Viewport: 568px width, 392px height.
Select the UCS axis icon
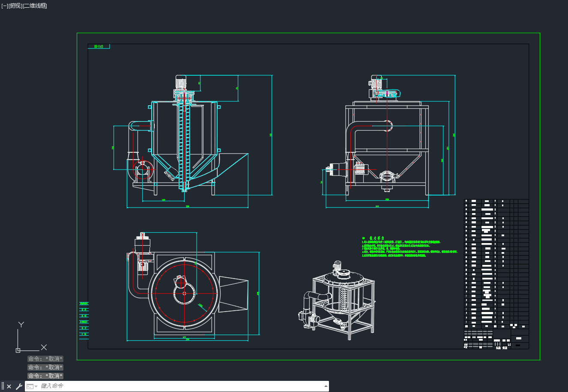pos(31,338)
